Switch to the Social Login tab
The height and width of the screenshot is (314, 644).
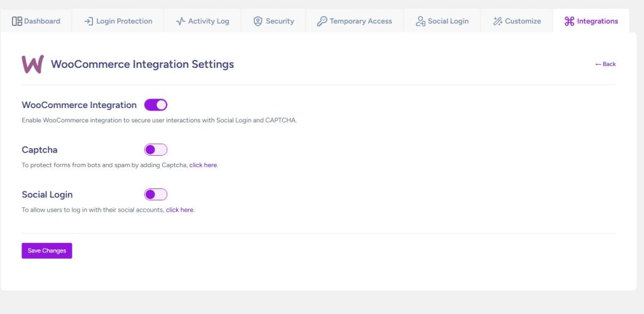tap(442, 21)
